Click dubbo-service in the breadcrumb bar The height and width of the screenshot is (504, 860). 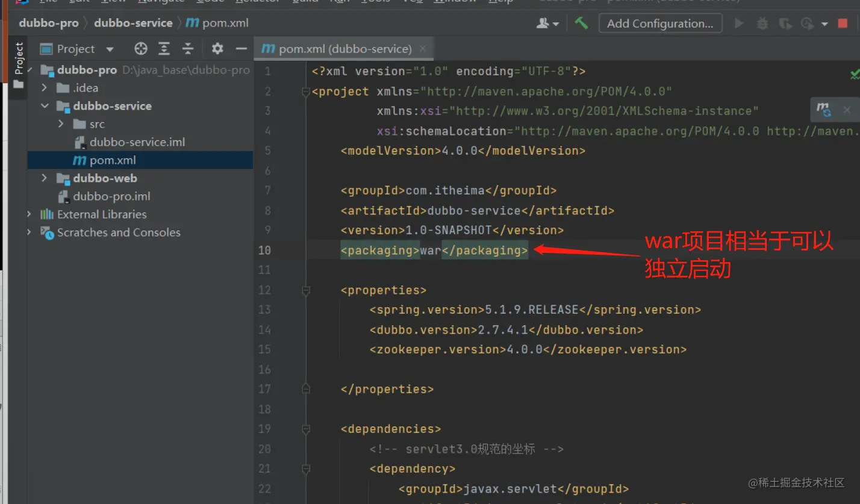[133, 23]
